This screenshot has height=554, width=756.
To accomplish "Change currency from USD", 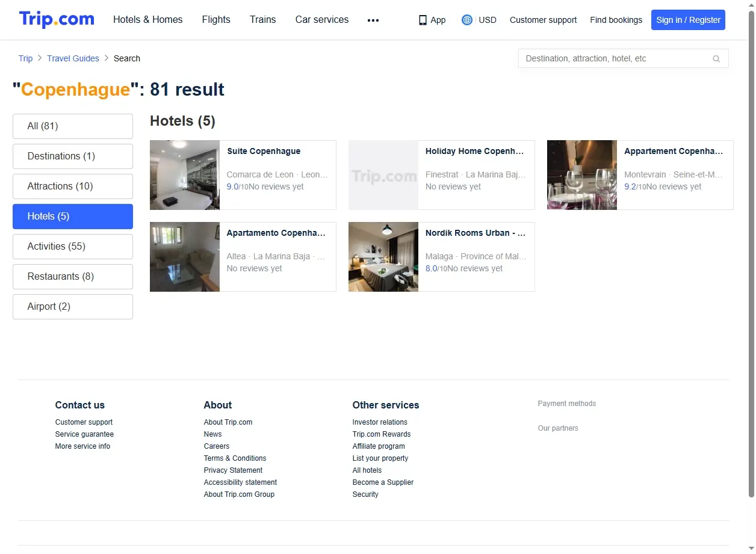I will click(x=488, y=20).
